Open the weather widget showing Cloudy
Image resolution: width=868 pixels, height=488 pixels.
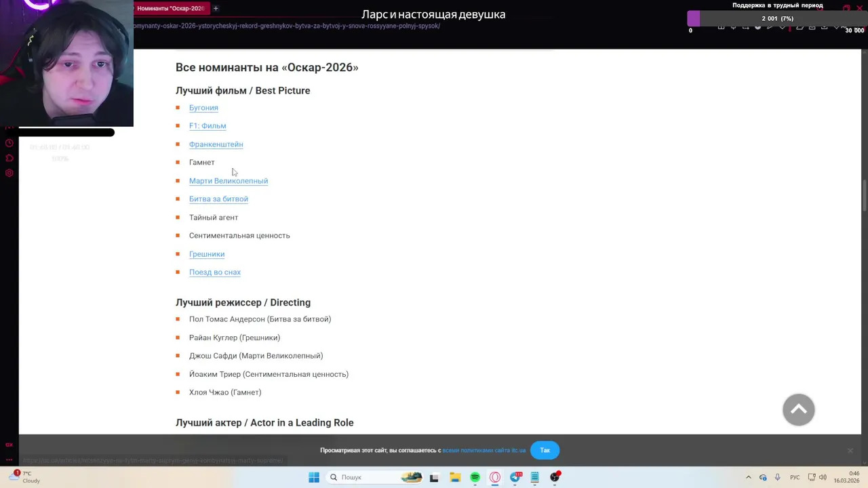point(24,477)
